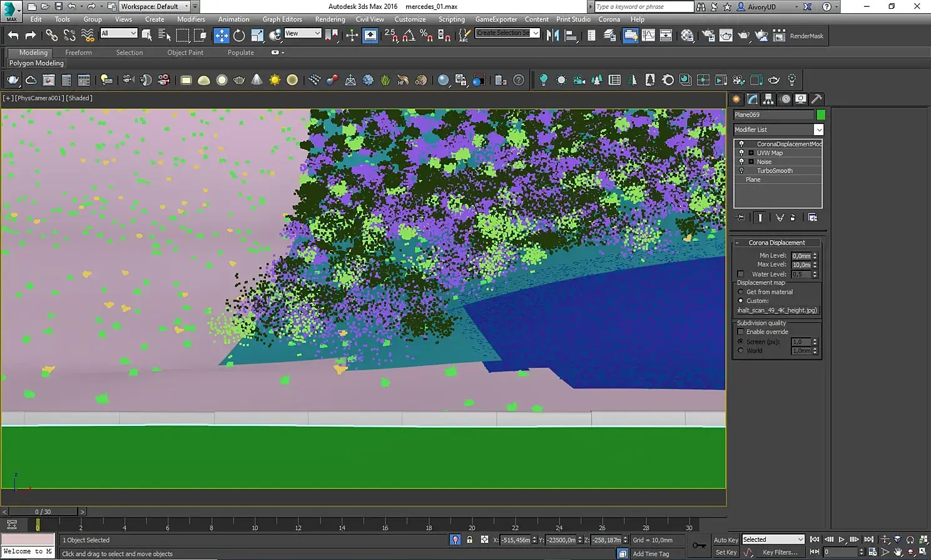This screenshot has height=560, width=931.
Task: Open the Rendering menu
Action: coord(330,19)
